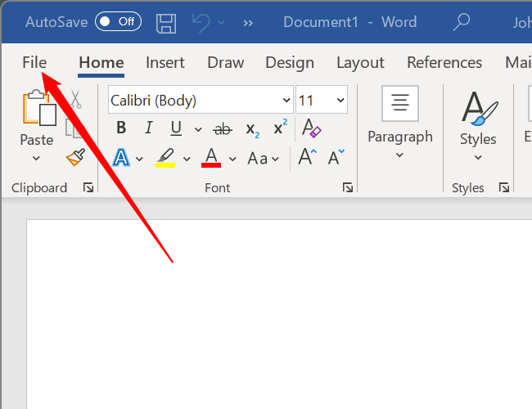Click the Increase Font Size icon
This screenshot has height=409, width=532.
[x=308, y=157]
